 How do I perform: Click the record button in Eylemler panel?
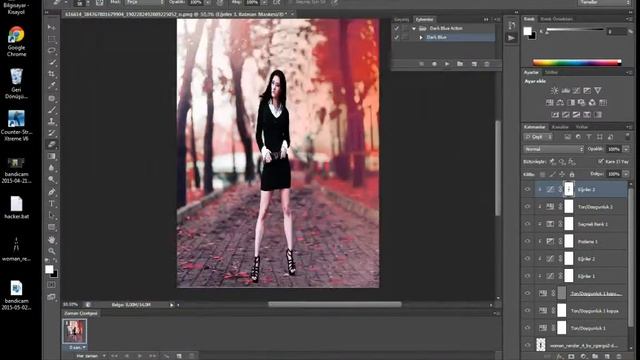(x=434, y=64)
